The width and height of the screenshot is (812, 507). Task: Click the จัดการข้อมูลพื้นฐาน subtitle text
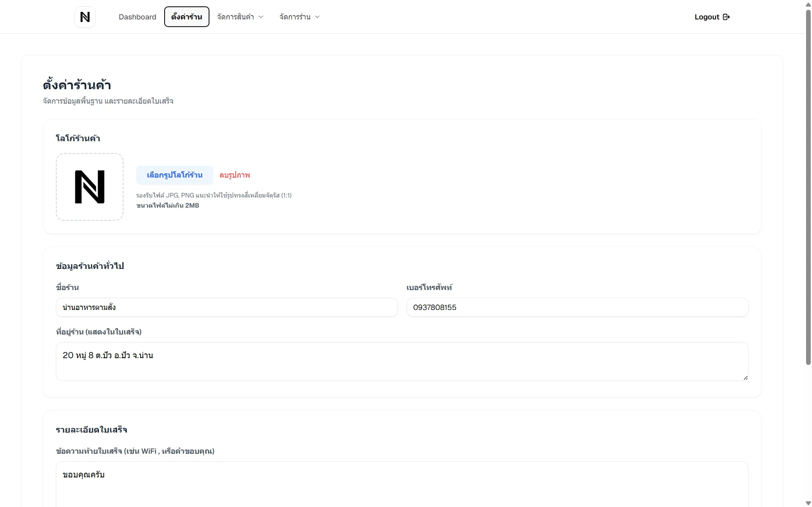(x=108, y=101)
